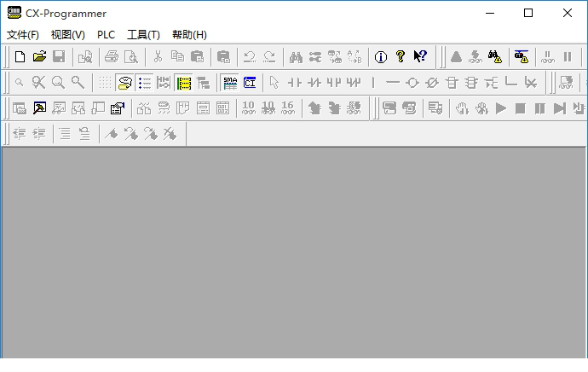Click the binoculars find icon

point(296,56)
